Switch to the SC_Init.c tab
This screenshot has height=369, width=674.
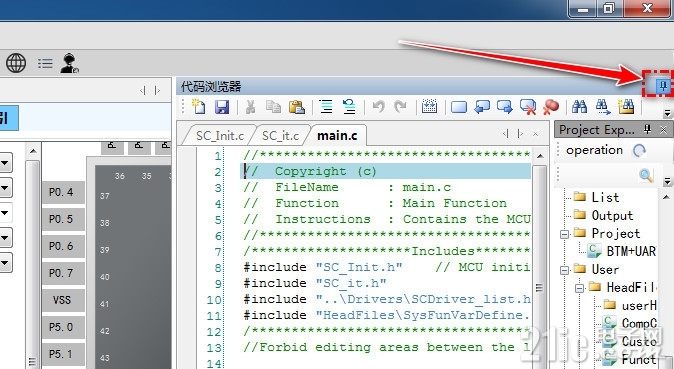[x=220, y=135]
